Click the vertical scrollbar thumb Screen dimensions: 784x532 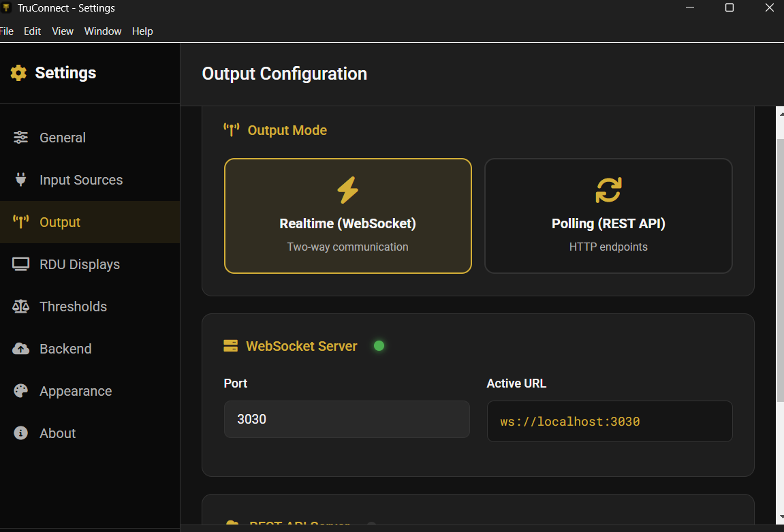[781, 270]
